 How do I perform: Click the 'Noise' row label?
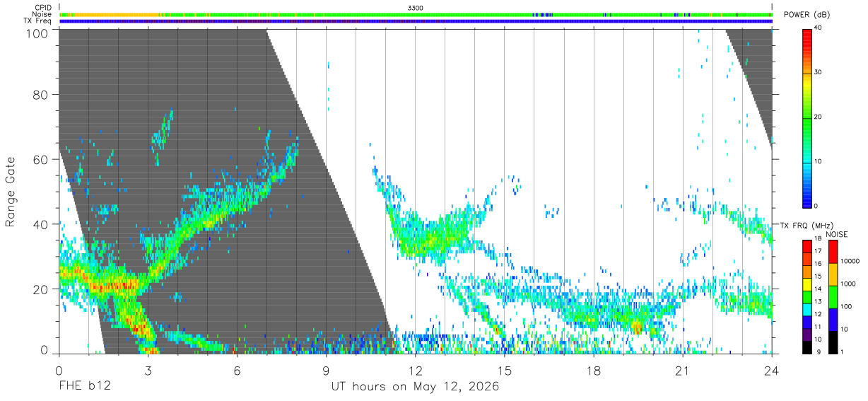click(x=42, y=14)
